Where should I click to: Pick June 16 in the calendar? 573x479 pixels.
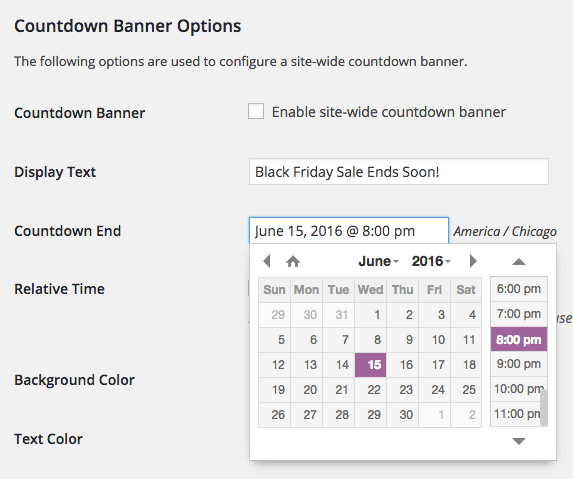click(402, 365)
